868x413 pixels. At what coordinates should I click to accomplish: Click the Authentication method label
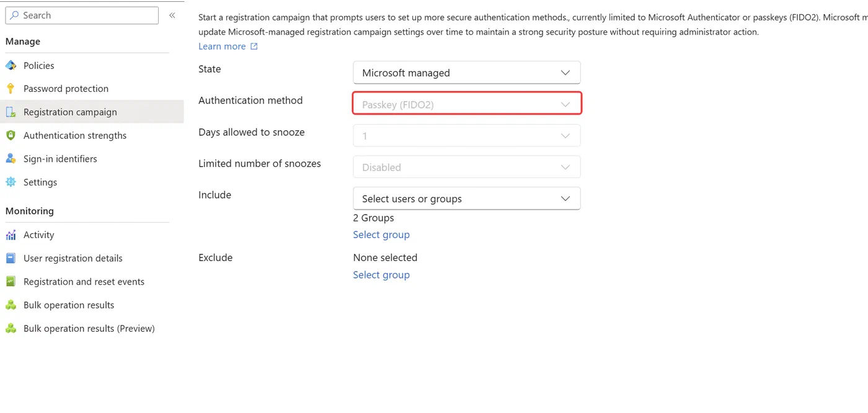[x=250, y=100]
